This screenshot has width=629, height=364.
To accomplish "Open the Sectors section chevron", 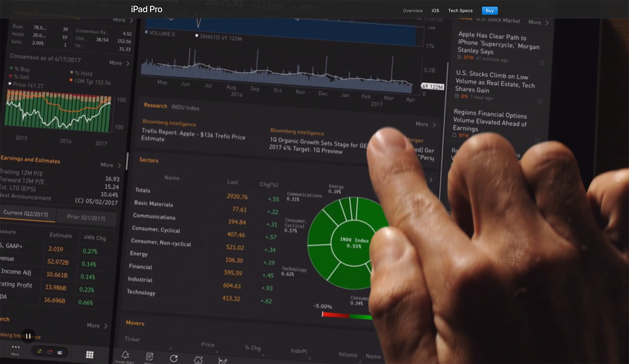I will point(431,180).
